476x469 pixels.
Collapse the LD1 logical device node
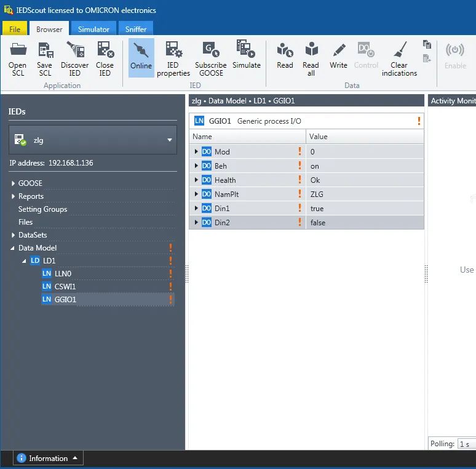24,260
